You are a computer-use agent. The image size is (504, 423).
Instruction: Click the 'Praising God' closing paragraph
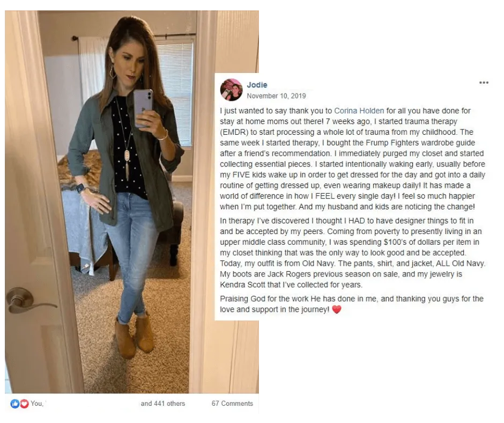coord(352,304)
